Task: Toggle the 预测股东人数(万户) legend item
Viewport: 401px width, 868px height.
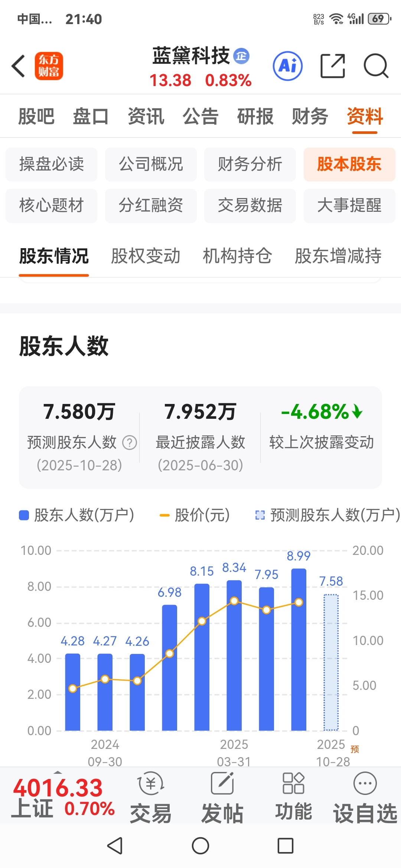Action: 328,515
